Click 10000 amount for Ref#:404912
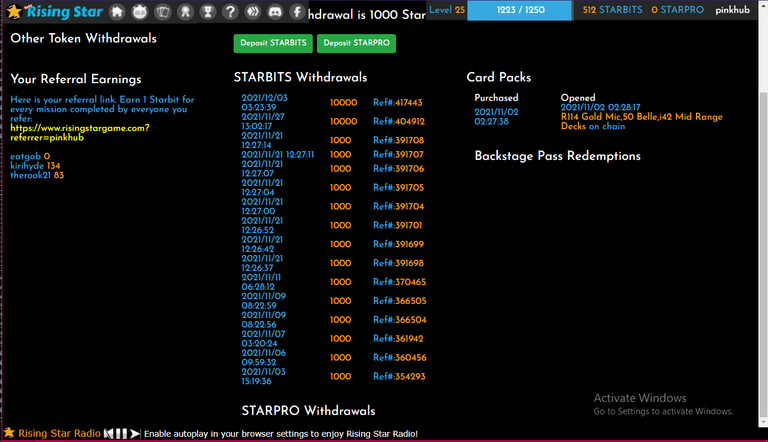 pyautogui.click(x=343, y=122)
